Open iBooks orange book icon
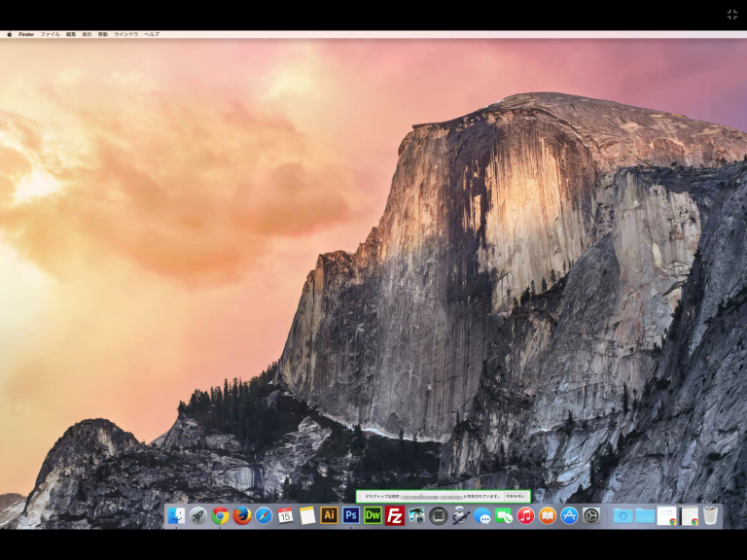The width and height of the screenshot is (747, 560). (x=548, y=515)
